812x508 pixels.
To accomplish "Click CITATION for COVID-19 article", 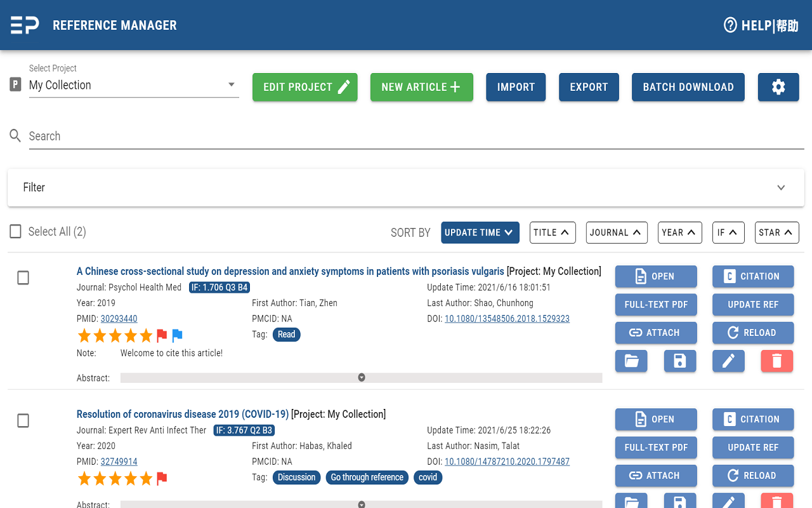I will pyautogui.click(x=753, y=419).
